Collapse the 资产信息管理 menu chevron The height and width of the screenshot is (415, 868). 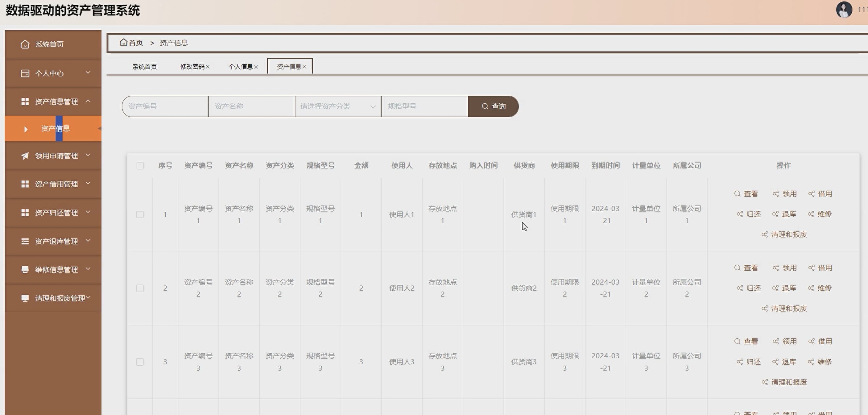tap(88, 101)
